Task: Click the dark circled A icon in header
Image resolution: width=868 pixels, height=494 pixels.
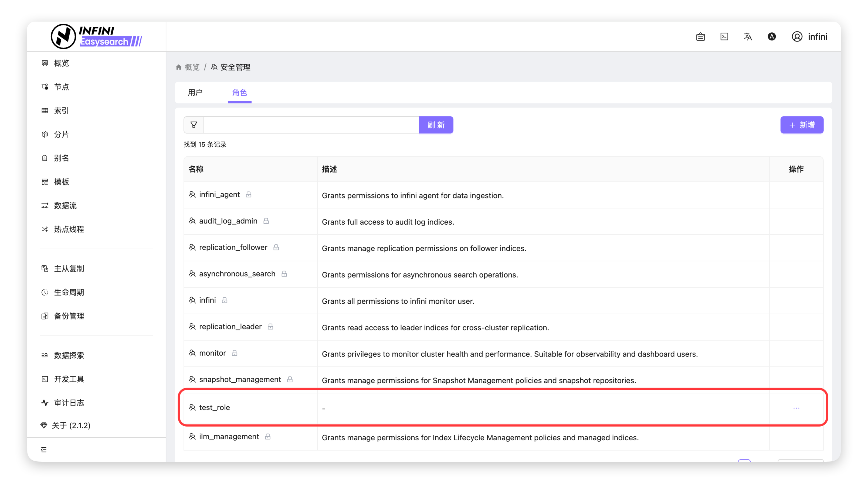Action: coord(772,37)
